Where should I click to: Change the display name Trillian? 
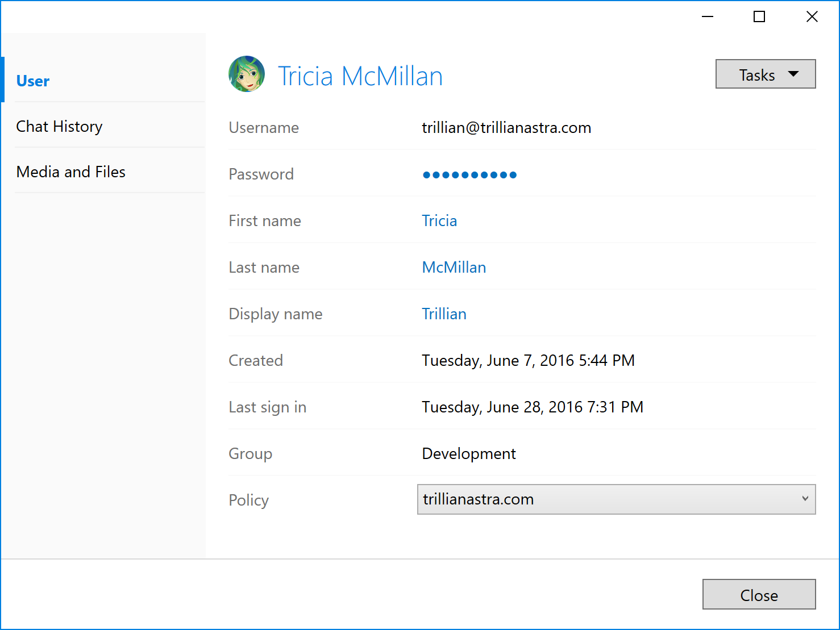(444, 314)
